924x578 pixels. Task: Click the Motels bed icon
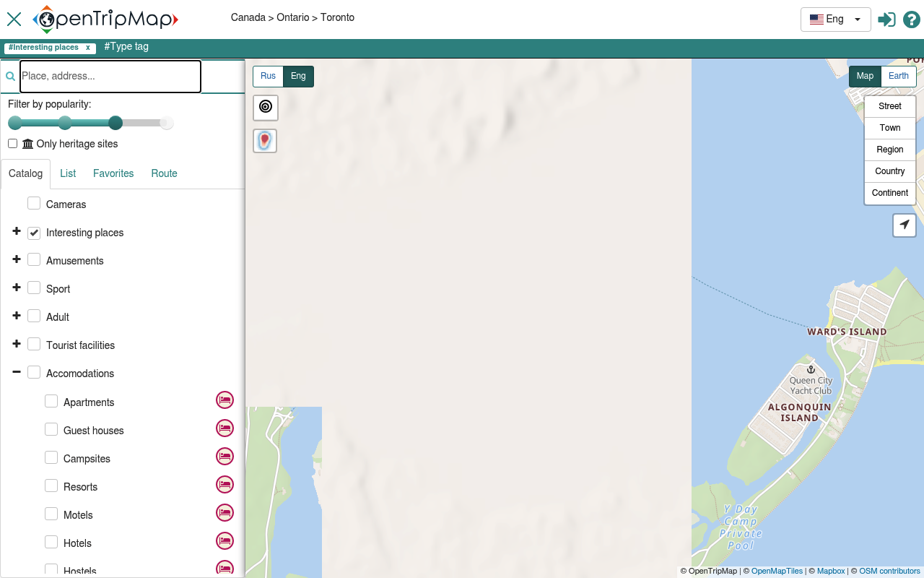225,512
